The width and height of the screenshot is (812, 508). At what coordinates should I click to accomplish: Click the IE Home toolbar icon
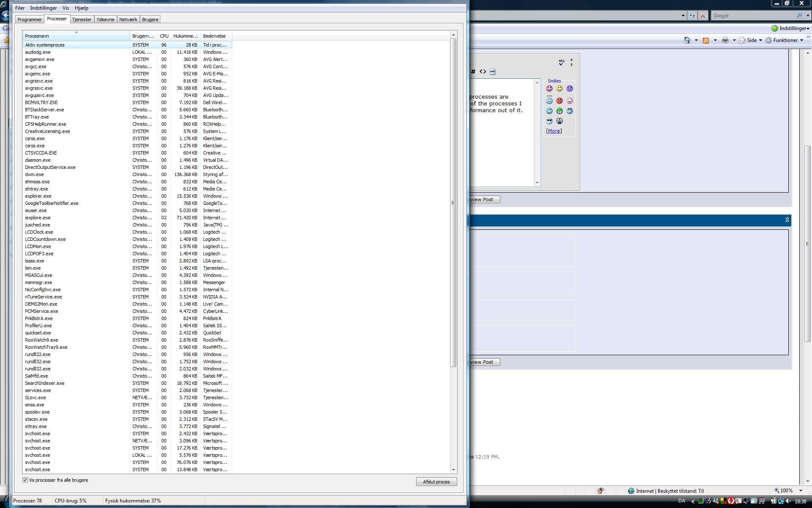[687, 40]
